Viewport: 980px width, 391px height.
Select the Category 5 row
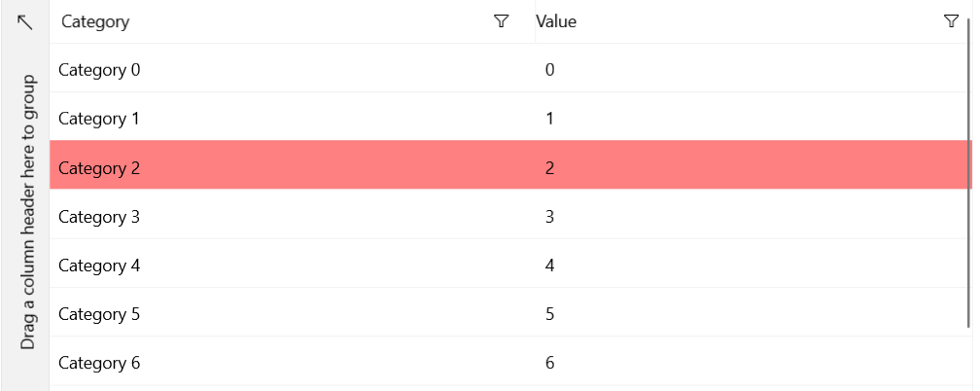point(99,314)
